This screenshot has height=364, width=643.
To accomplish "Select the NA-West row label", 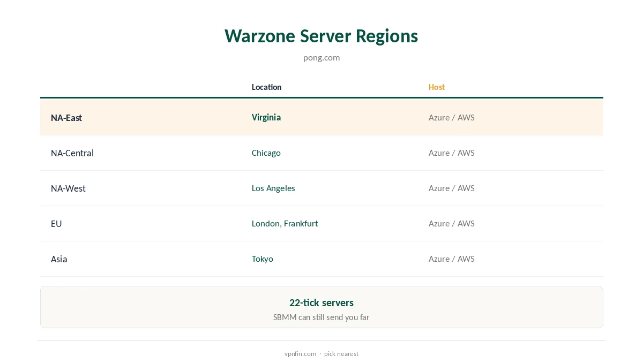I will pos(68,188).
